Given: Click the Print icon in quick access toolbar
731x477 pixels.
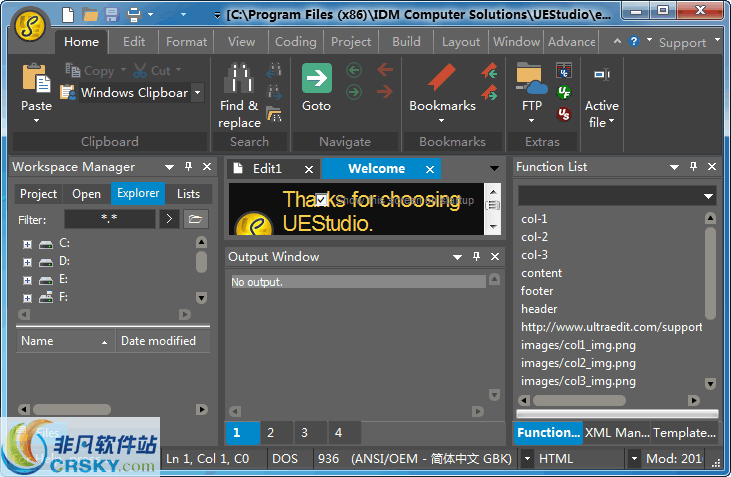Looking at the screenshot, I should (x=134, y=14).
